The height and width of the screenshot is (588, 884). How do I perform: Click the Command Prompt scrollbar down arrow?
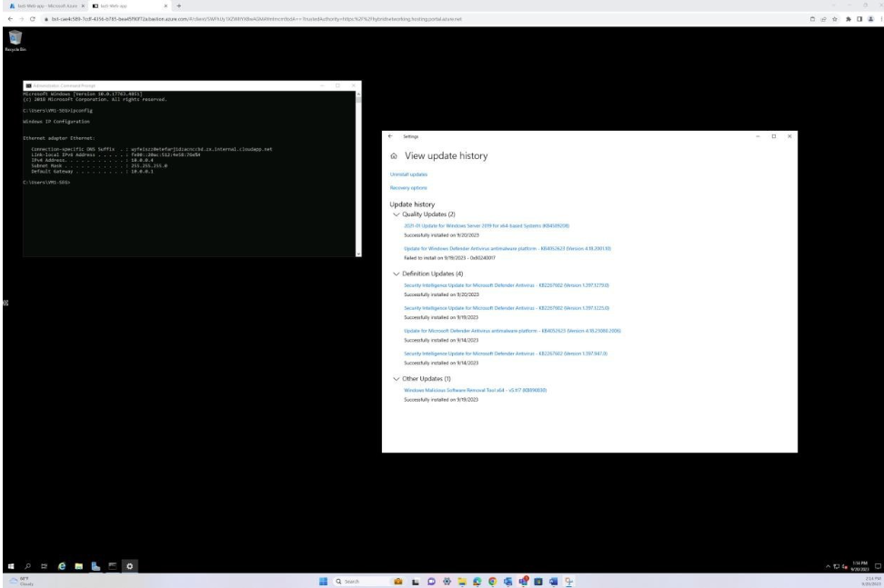click(358, 254)
